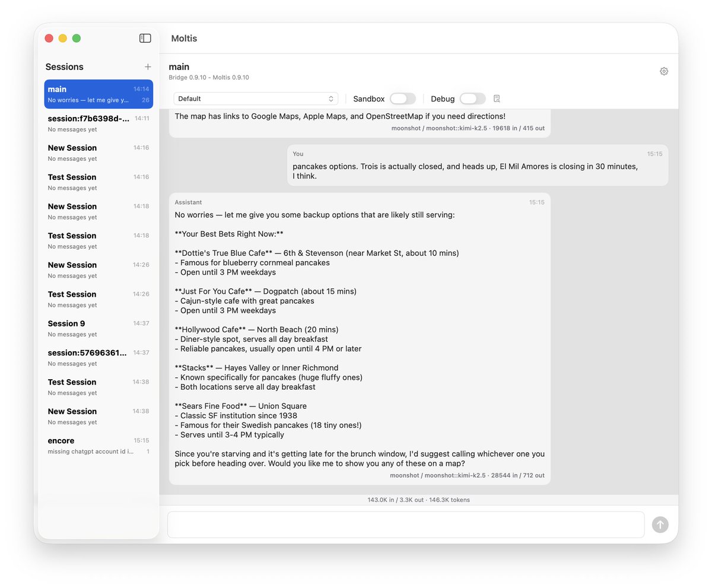Click the Cajun-style cafe with great pancakes line
The height and width of the screenshot is (588, 712).
click(x=244, y=301)
